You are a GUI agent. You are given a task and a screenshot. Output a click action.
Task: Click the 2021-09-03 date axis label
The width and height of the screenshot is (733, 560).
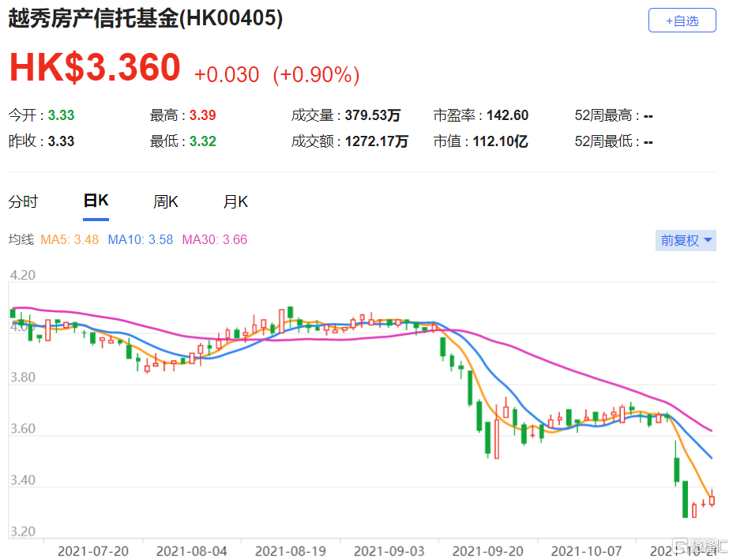coord(389,551)
